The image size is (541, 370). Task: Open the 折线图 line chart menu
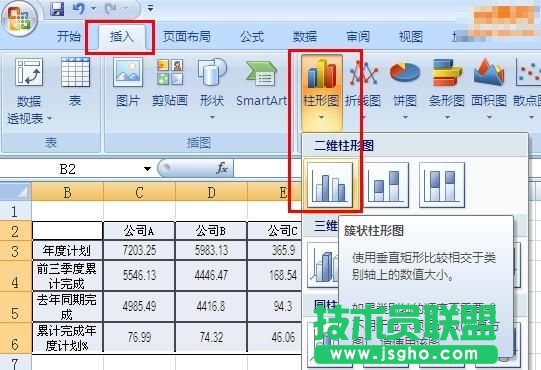point(363,88)
